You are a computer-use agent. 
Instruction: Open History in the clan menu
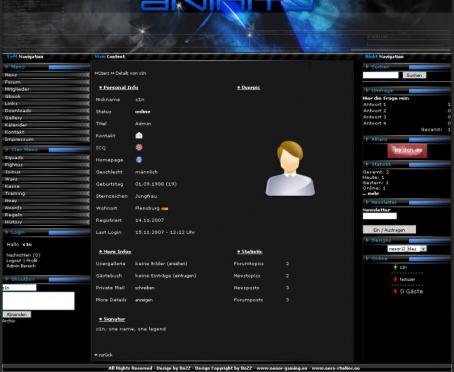click(46, 222)
